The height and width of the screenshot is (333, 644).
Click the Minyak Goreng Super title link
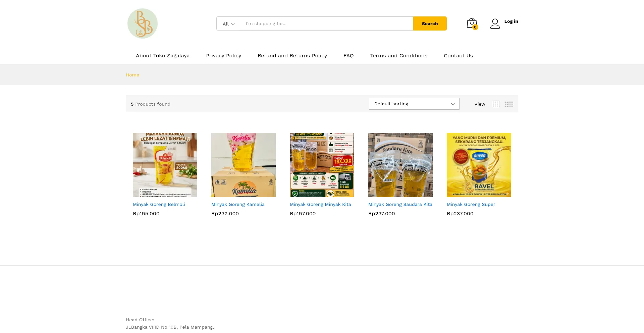[x=471, y=204]
